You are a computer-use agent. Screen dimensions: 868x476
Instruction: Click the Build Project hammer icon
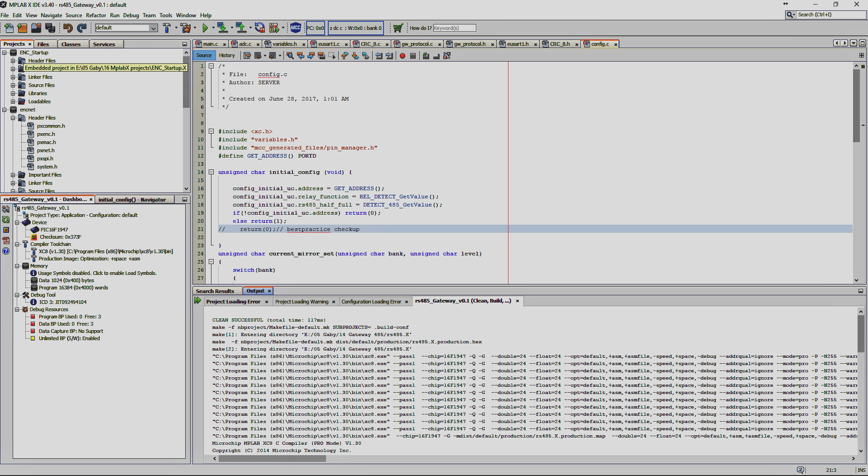point(167,28)
